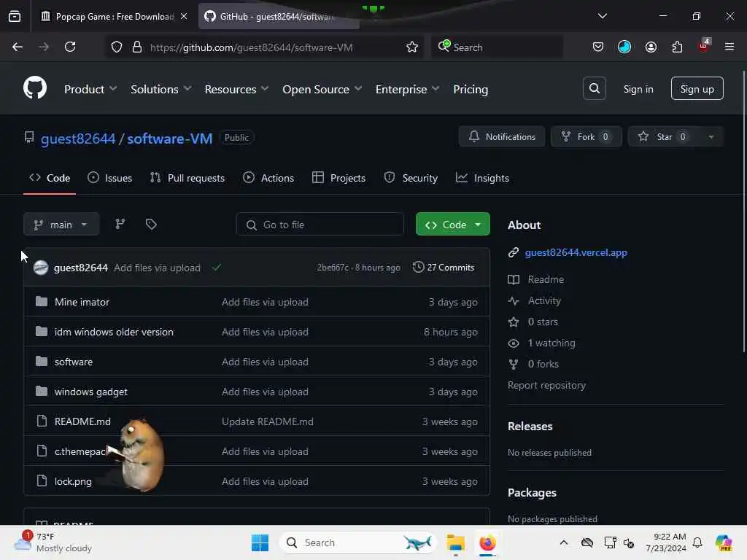
Task: Open idm windows older version folder
Action: 114,332
